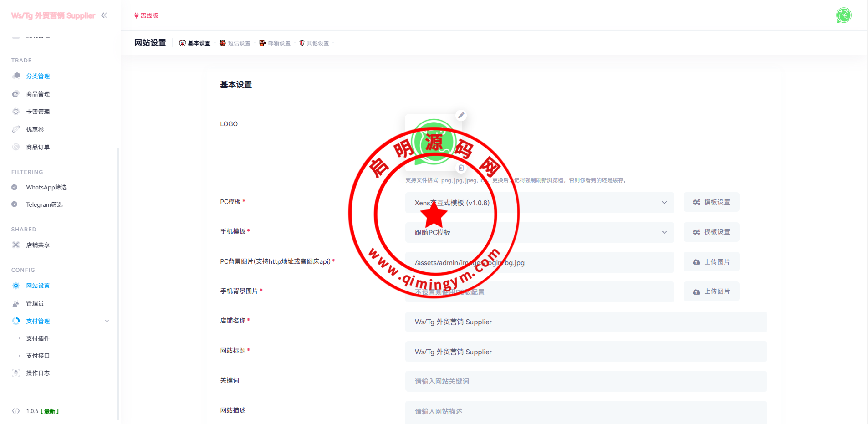Click 上传图片 for 手机背景图片
Viewport: 868px width, 424px height.
(x=711, y=291)
